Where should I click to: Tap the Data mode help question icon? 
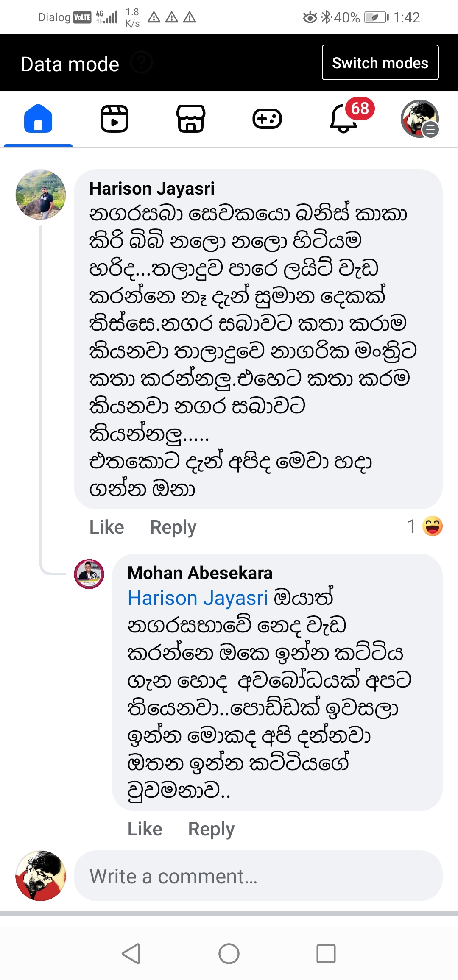[141, 63]
